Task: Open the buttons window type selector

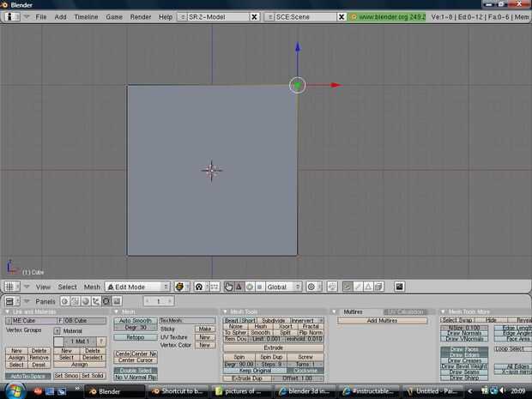Action: [11, 301]
